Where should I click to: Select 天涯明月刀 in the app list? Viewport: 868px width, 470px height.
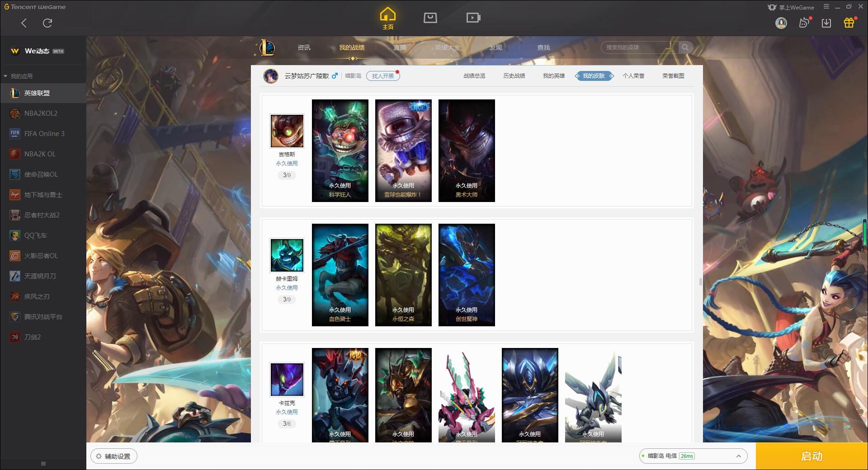click(43, 276)
